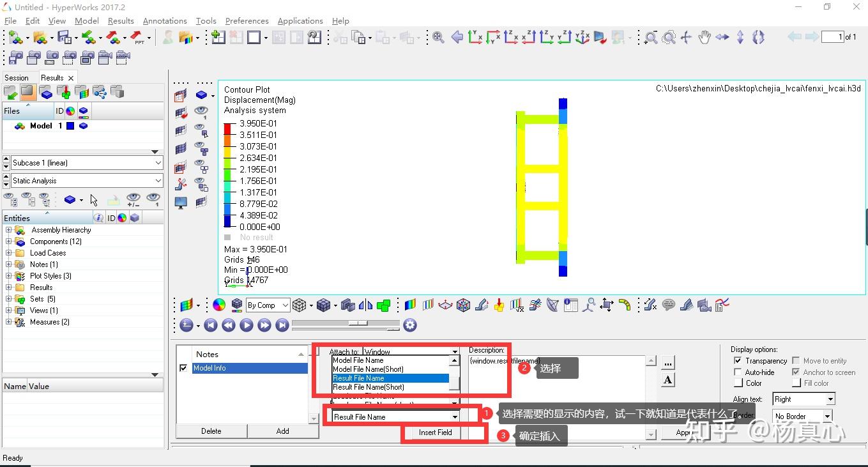Toggle the Model Info note checkbox
Image resolution: width=868 pixels, height=467 pixels.
click(x=184, y=368)
